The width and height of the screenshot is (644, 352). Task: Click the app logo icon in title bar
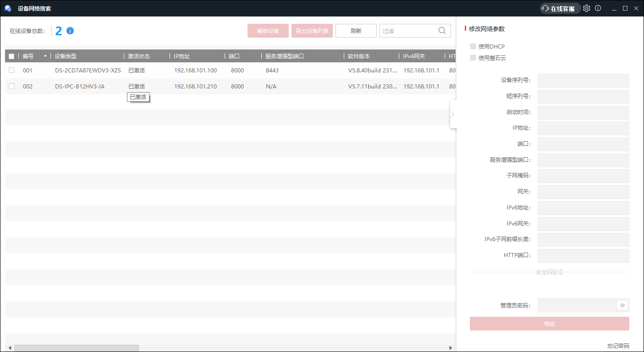pos(8,8)
